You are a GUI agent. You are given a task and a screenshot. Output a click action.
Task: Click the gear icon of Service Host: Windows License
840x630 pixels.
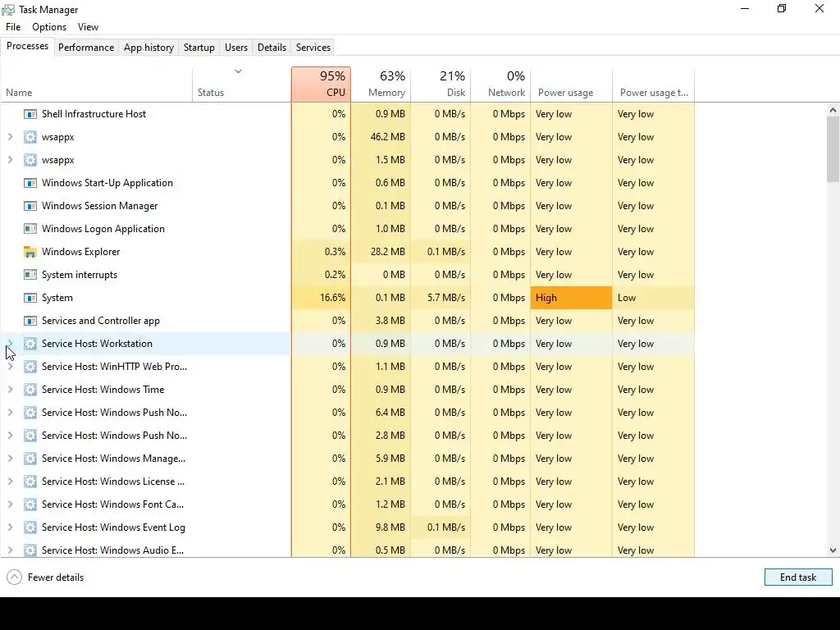click(x=30, y=482)
